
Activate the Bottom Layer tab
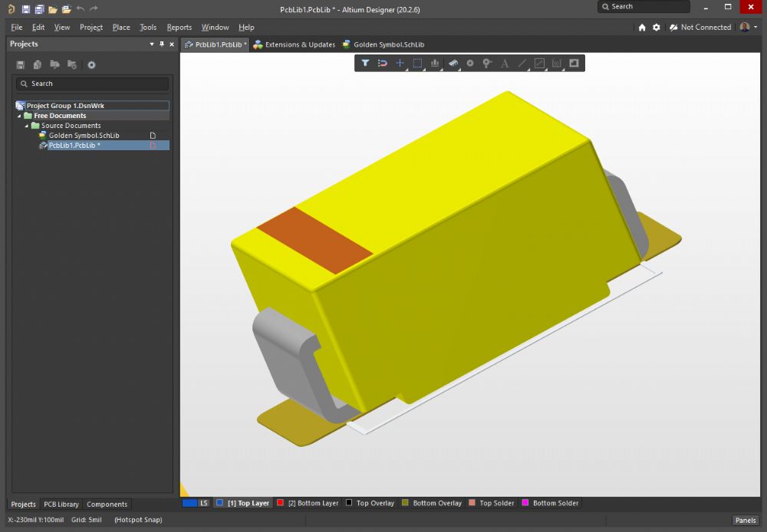(x=312, y=504)
